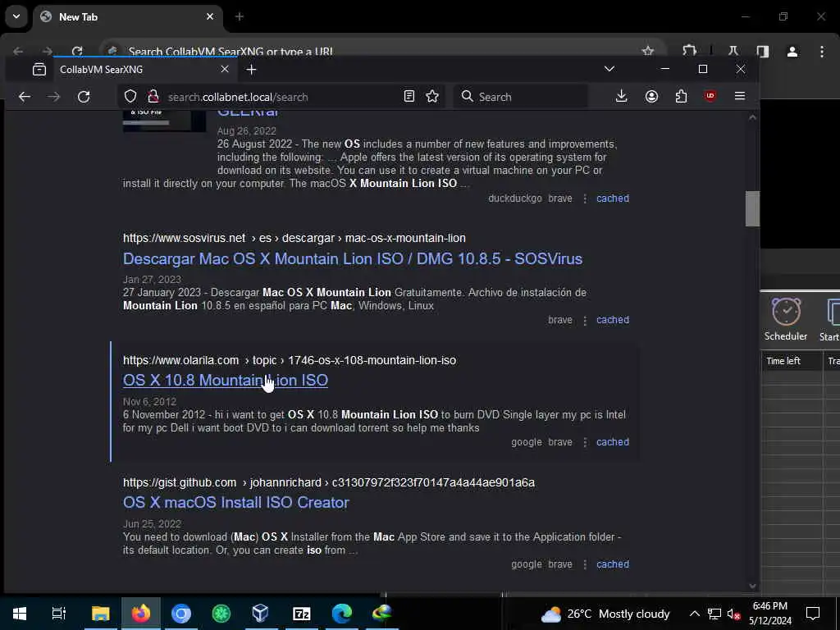
Task: Open the Firefox downloads panel
Action: point(622,97)
